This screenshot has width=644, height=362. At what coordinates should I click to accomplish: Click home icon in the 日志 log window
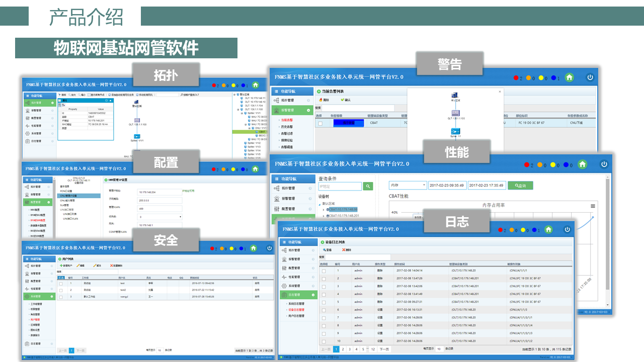(548, 229)
